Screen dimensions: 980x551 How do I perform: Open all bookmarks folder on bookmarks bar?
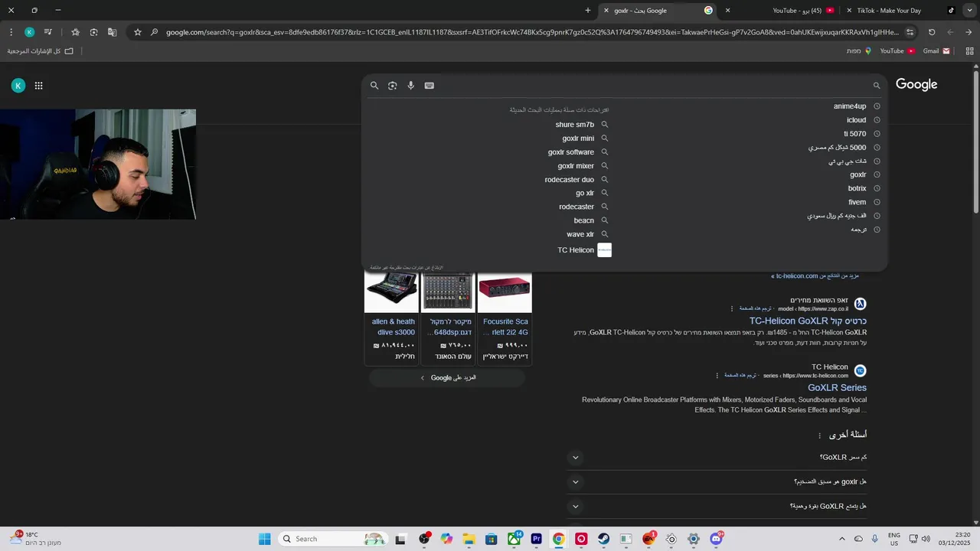pyautogui.click(x=40, y=51)
